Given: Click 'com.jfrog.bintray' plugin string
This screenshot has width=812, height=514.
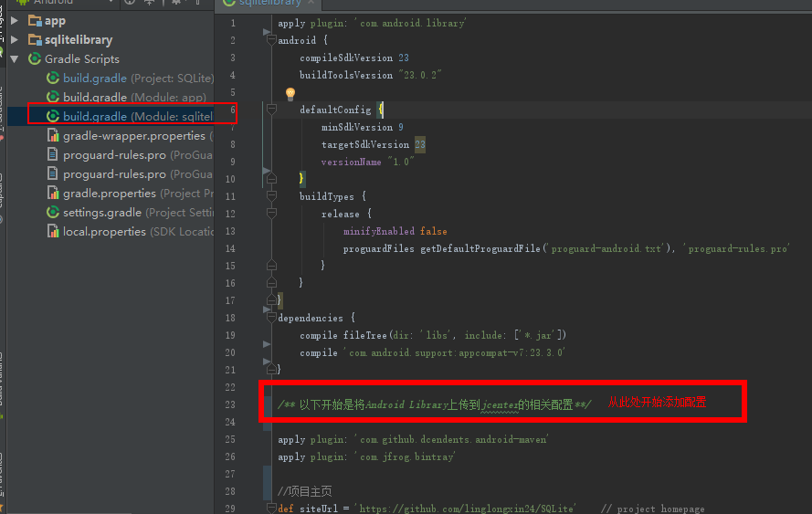Looking at the screenshot, I should (405, 457).
